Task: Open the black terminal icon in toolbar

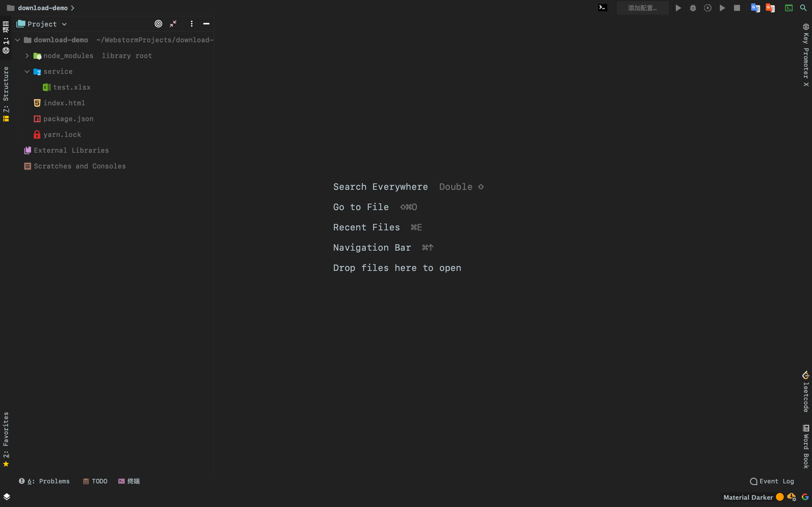Action: pyautogui.click(x=603, y=8)
